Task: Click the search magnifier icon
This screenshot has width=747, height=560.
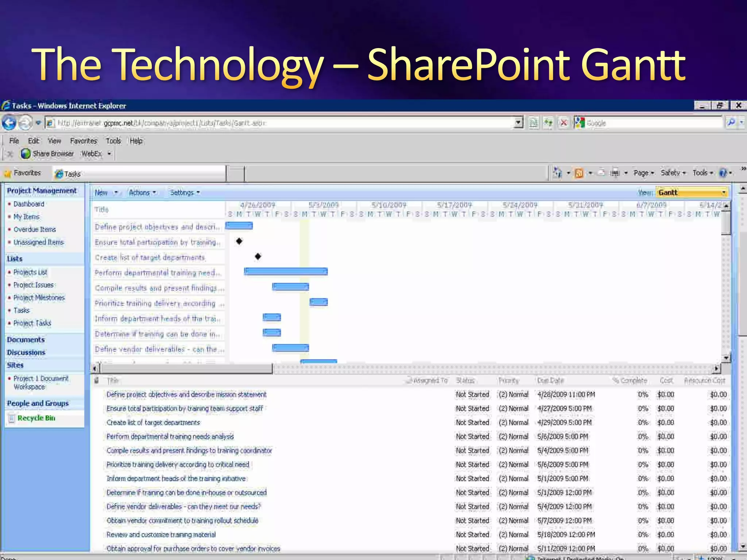Action: (x=731, y=122)
